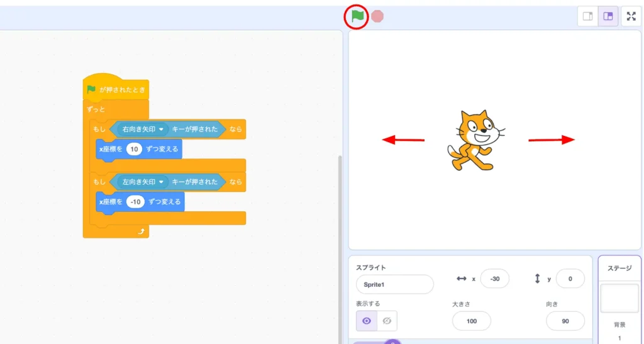Hide the sprite using crossed-eye icon

coord(387,321)
